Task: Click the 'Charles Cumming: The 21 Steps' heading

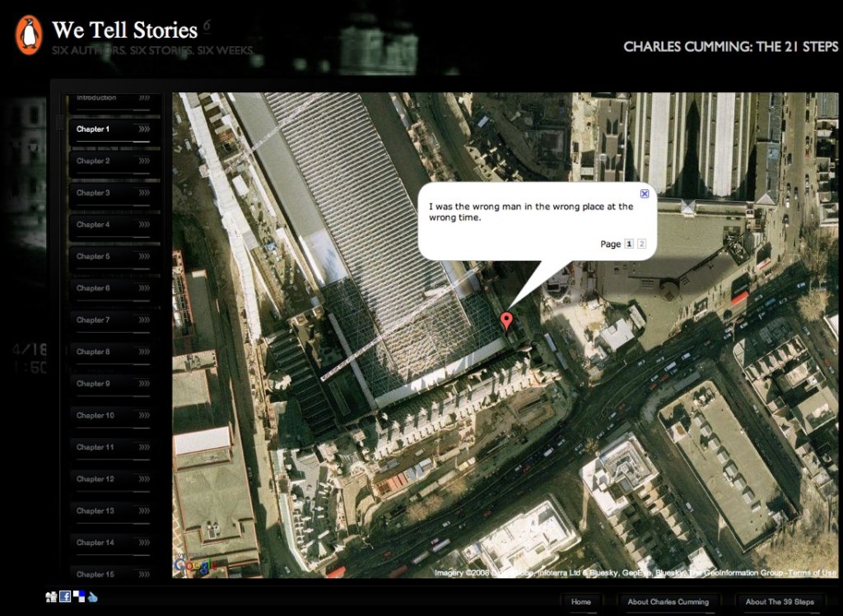Action: click(731, 47)
